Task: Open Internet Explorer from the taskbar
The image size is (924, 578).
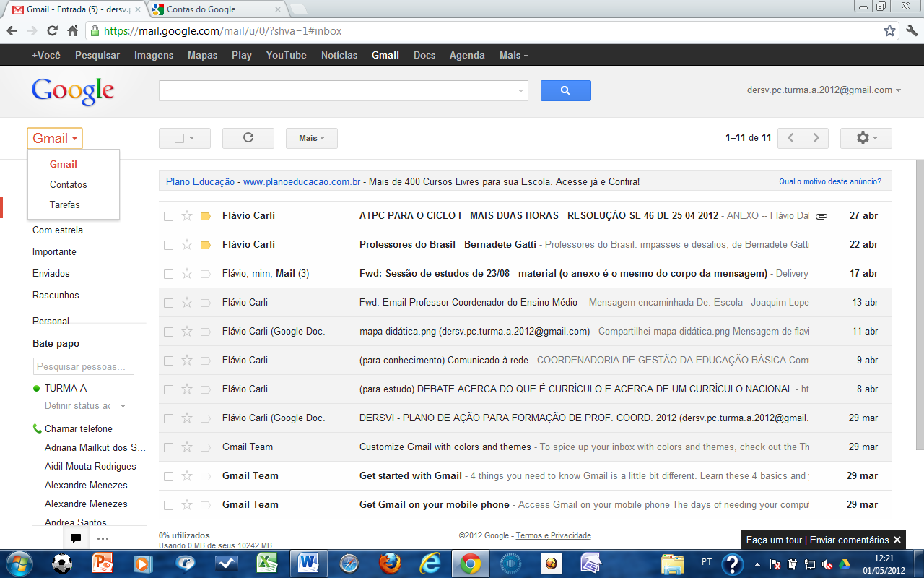Action: [x=431, y=563]
